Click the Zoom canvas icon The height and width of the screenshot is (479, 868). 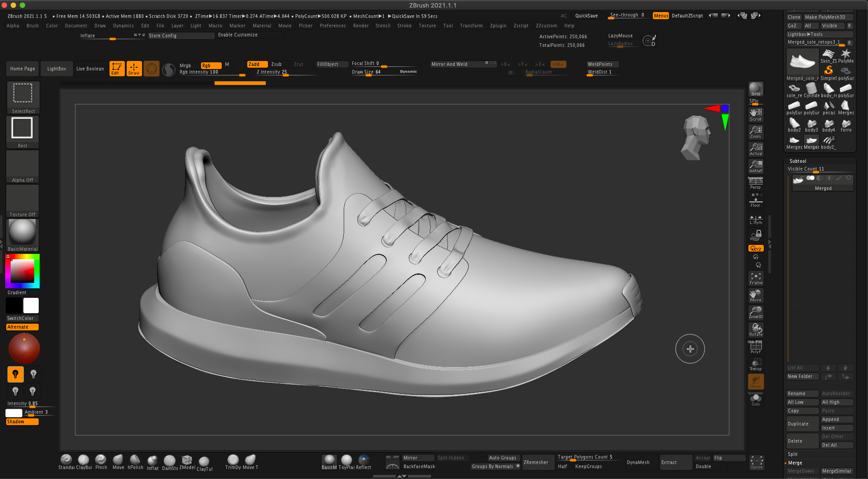pyautogui.click(x=755, y=132)
